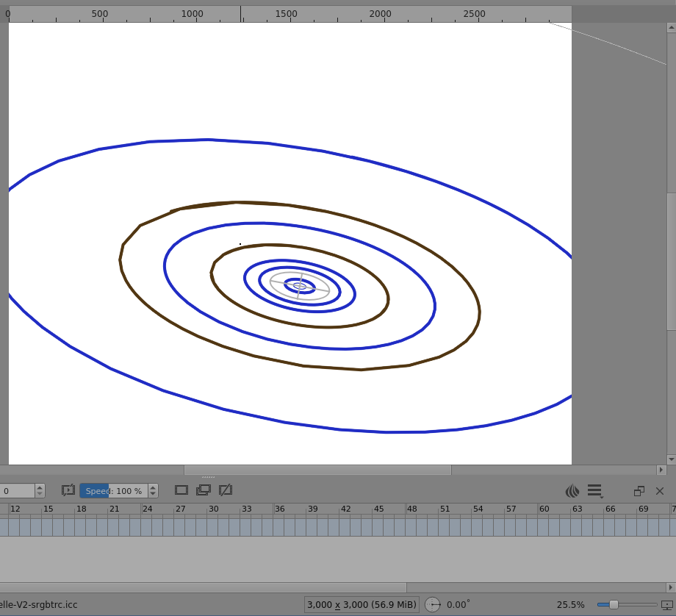Click the Speed 100% slider

click(114, 491)
